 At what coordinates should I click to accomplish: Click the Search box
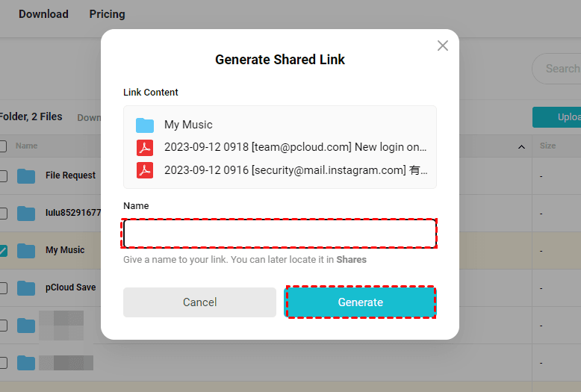[560, 69]
